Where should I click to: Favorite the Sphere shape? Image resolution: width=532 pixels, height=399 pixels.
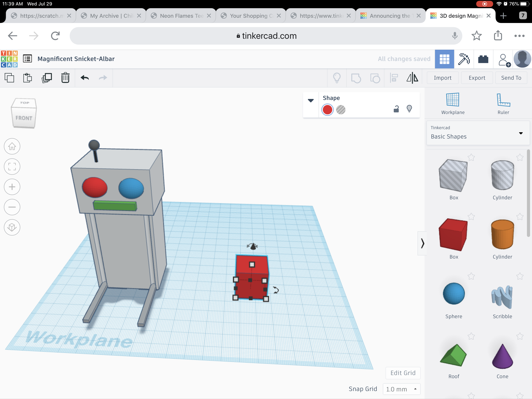pos(471,276)
